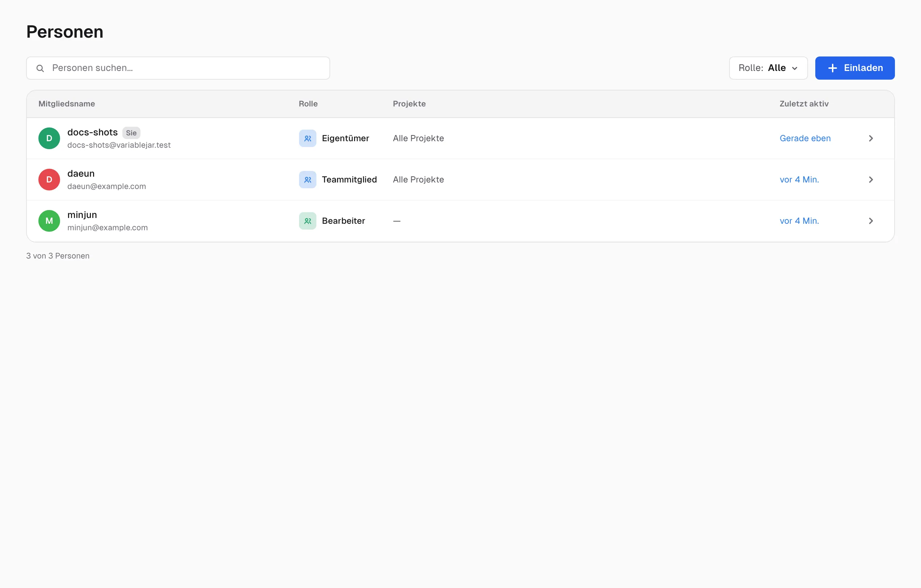
Task: Click the Rolle column header
Action: point(308,104)
